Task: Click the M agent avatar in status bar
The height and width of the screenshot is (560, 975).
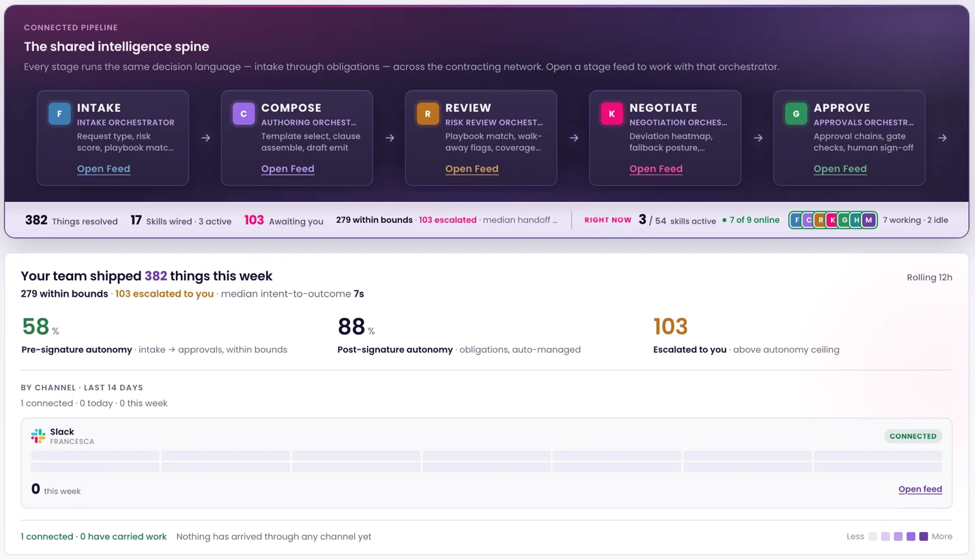Action: pyautogui.click(x=869, y=220)
